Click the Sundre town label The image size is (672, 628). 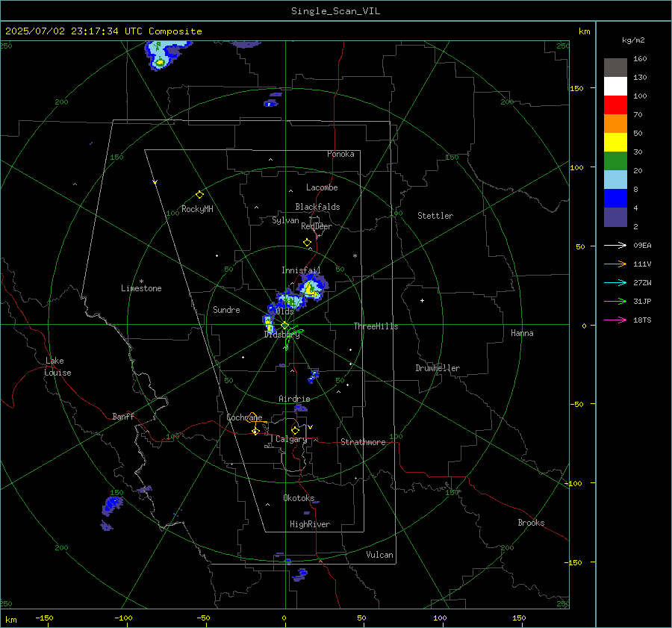point(226,310)
